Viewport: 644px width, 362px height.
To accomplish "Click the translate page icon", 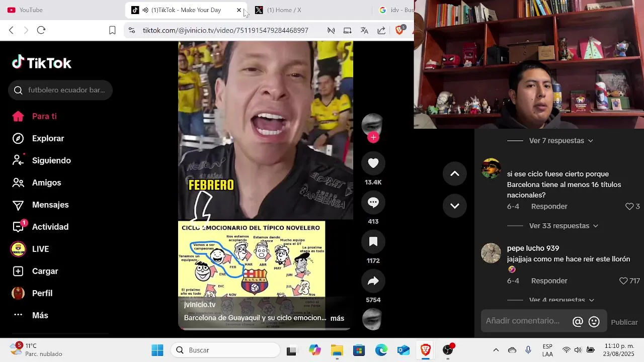I will [x=364, y=30].
